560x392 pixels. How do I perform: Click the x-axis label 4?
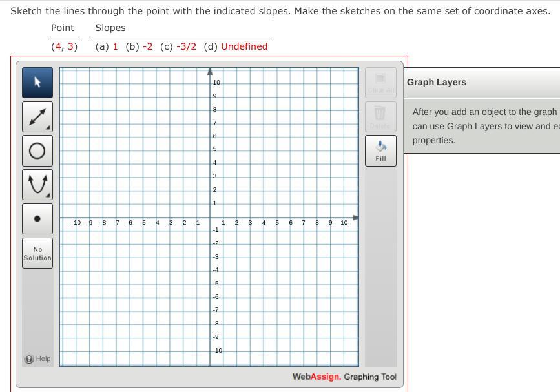pyautogui.click(x=264, y=223)
